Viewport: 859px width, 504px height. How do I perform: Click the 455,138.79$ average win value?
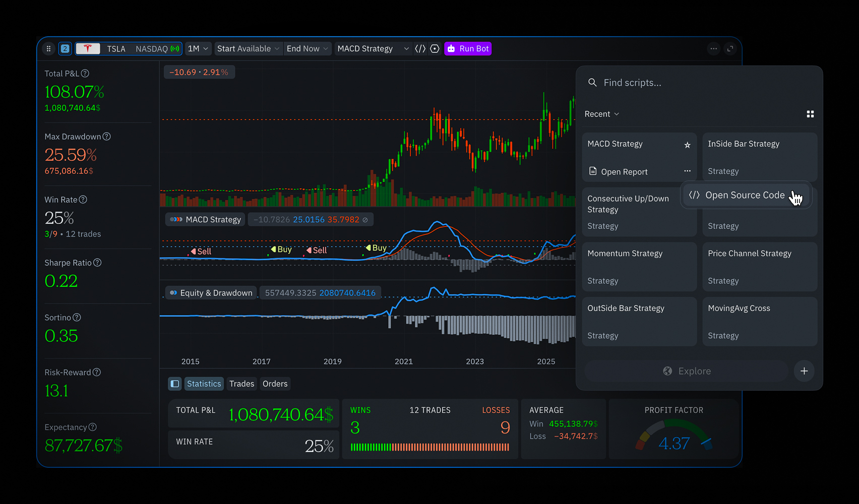573,424
